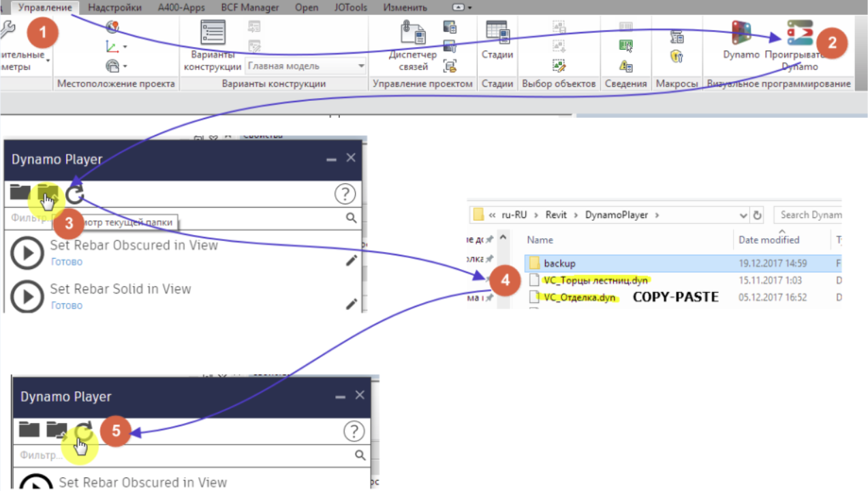
Task: Click bottom small icon beside Диспетчер связей
Action: [450, 66]
